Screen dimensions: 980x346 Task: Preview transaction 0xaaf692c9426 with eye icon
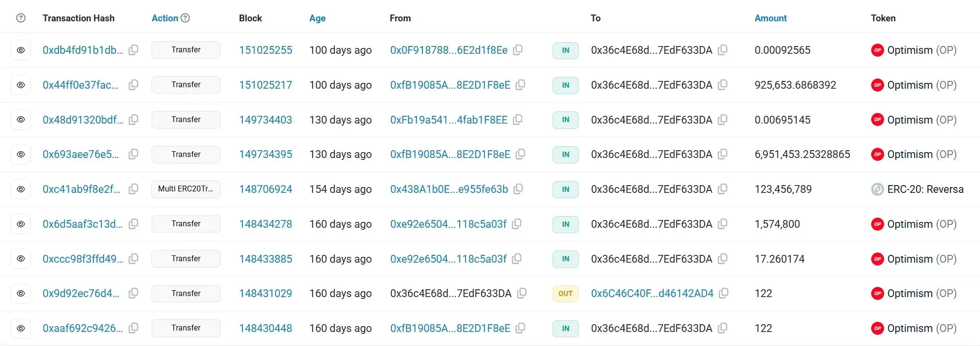[21, 328]
